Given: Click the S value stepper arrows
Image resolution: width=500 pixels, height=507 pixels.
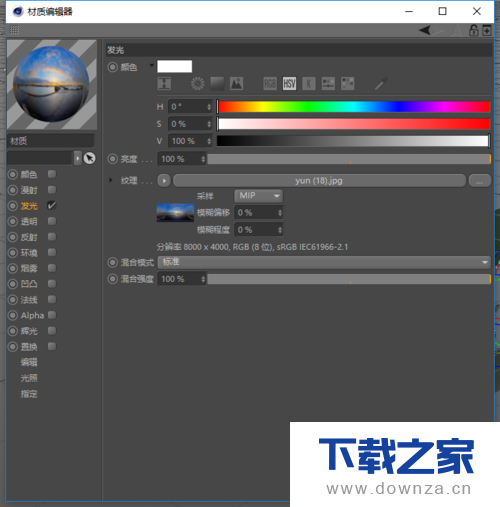Looking at the screenshot, I should pyautogui.click(x=209, y=124).
